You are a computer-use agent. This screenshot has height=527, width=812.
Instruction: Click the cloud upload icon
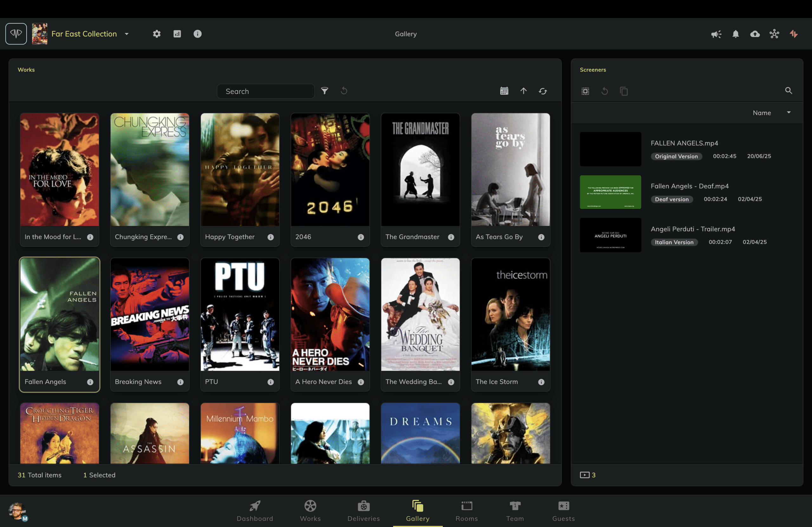pyautogui.click(x=755, y=34)
